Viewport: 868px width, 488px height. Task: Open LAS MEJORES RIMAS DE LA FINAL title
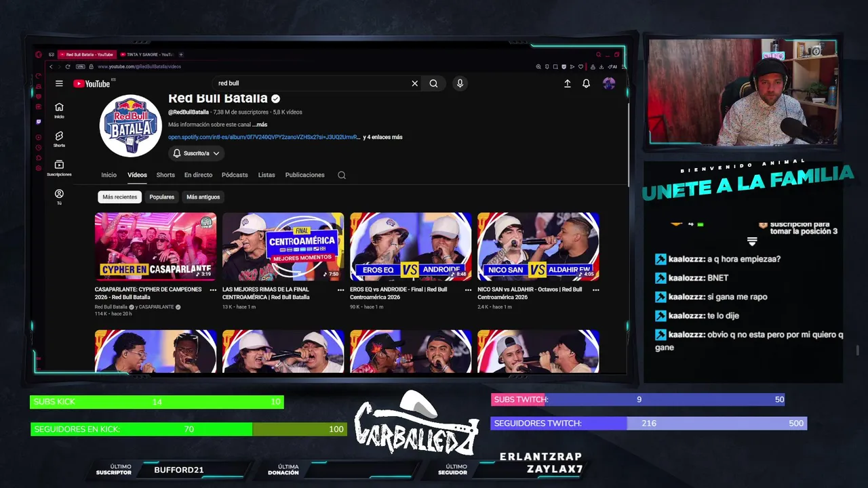tap(266, 293)
